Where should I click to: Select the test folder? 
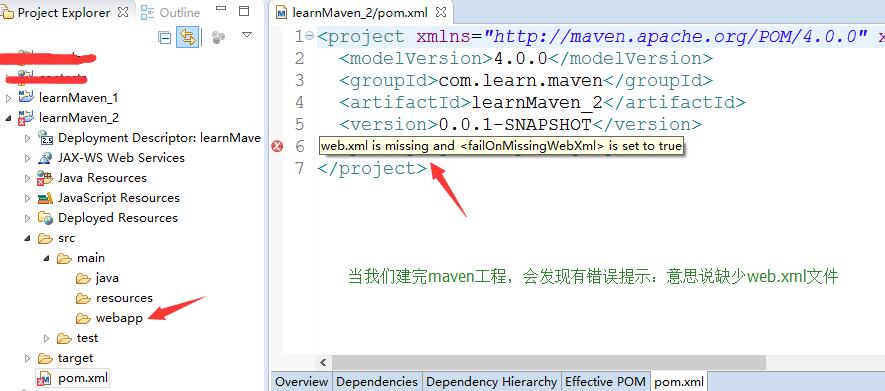pyautogui.click(x=87, y=338)
